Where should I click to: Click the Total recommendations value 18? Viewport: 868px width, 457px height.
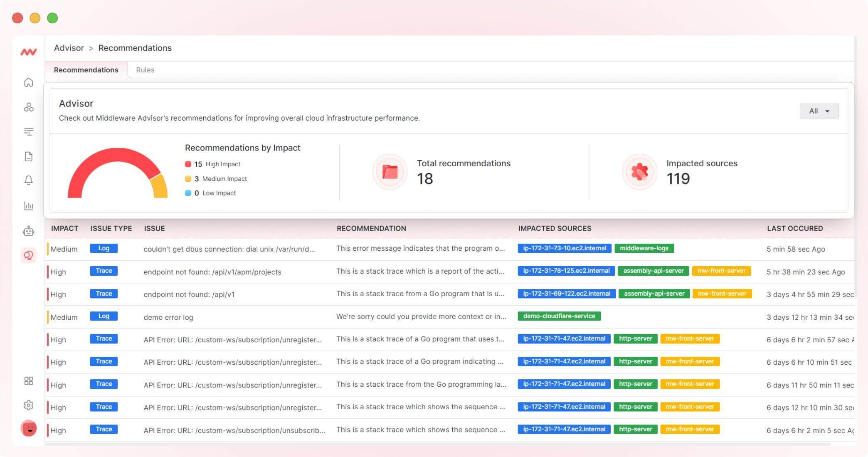click(x=425, y=179)
